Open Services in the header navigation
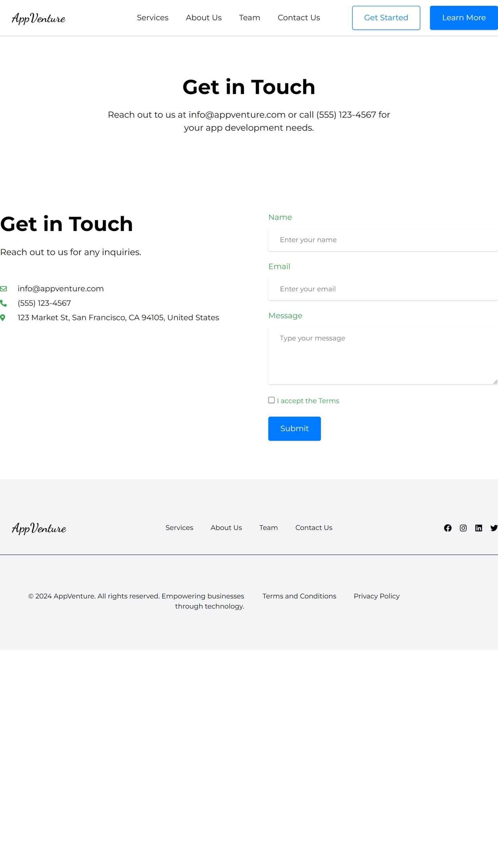The height and width of the screenshot is (868, 498). point(153,18)
